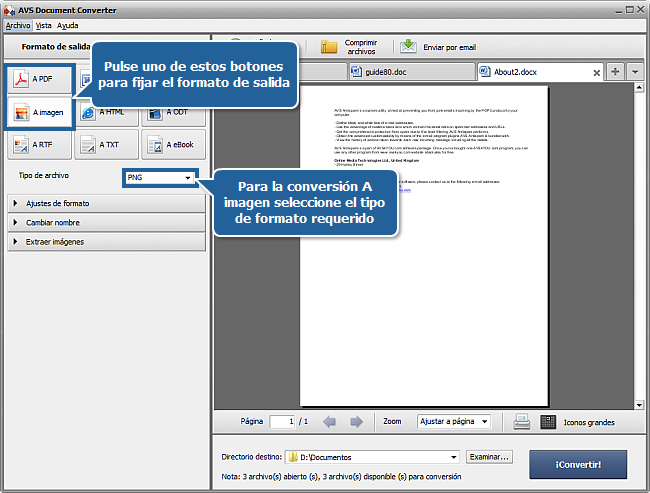Choose the A RTF output format

tap(39, 145)
